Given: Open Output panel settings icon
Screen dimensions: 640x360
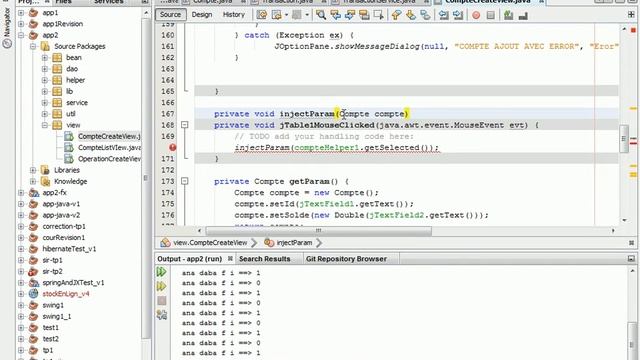Looking at the screenshot, I should click(162, 315).
